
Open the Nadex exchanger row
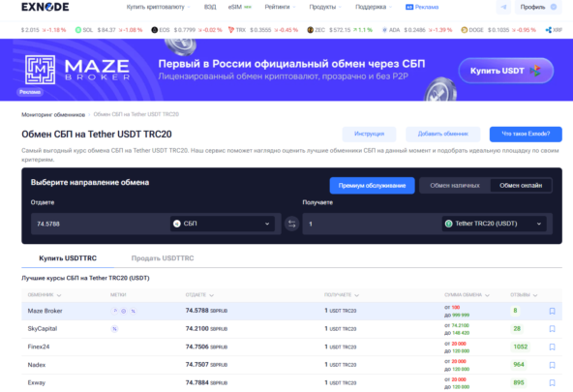click(x=291, y=365)
